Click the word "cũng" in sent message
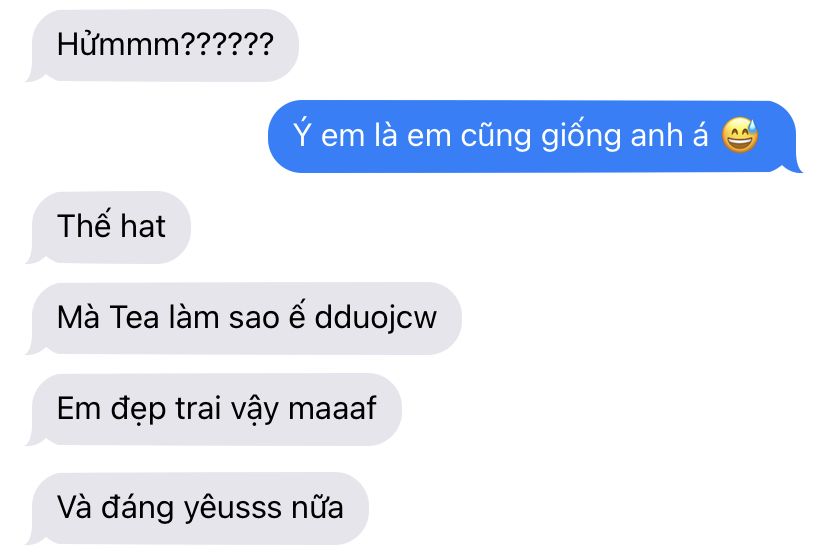The image size is (828, 553). click(496, 136)
